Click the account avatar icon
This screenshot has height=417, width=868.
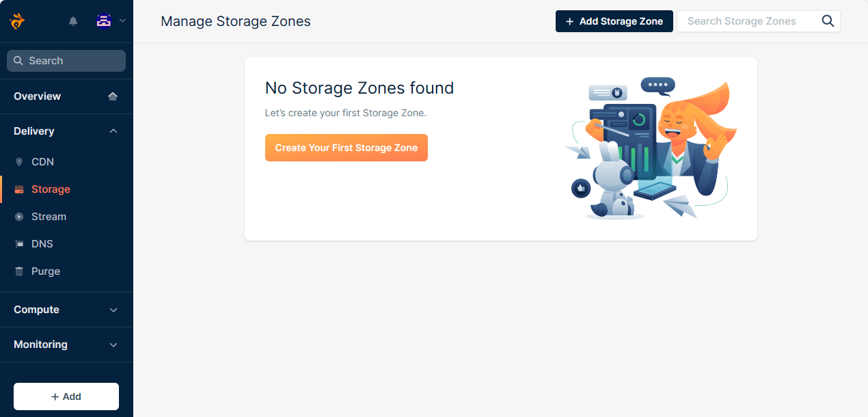[104, 21]
